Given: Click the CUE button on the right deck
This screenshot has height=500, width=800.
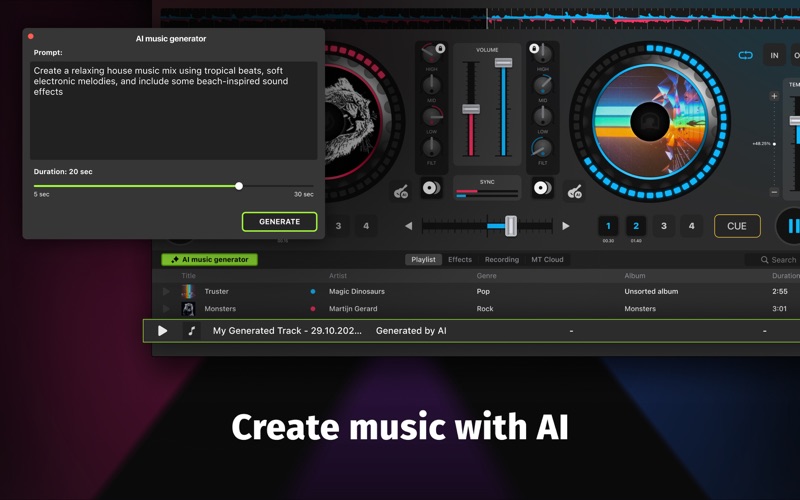Looking at the screenshot, I should click(x=737, y=226).
